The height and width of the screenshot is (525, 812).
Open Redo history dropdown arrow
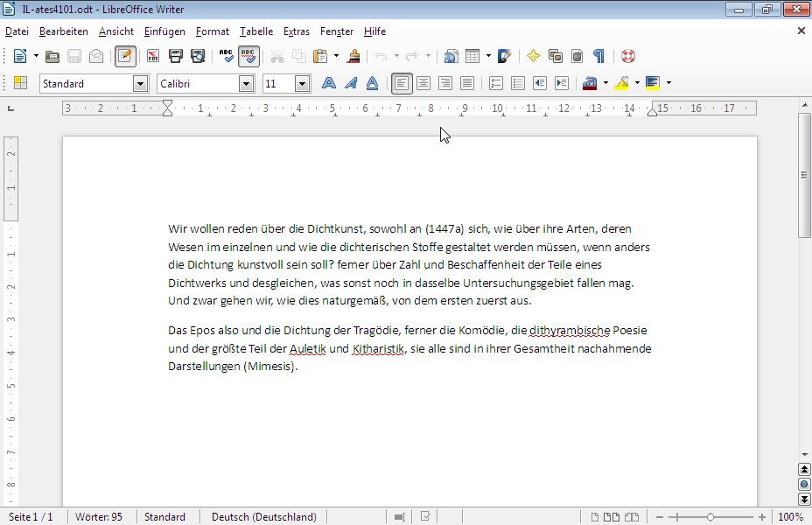[x=428, y=56]
